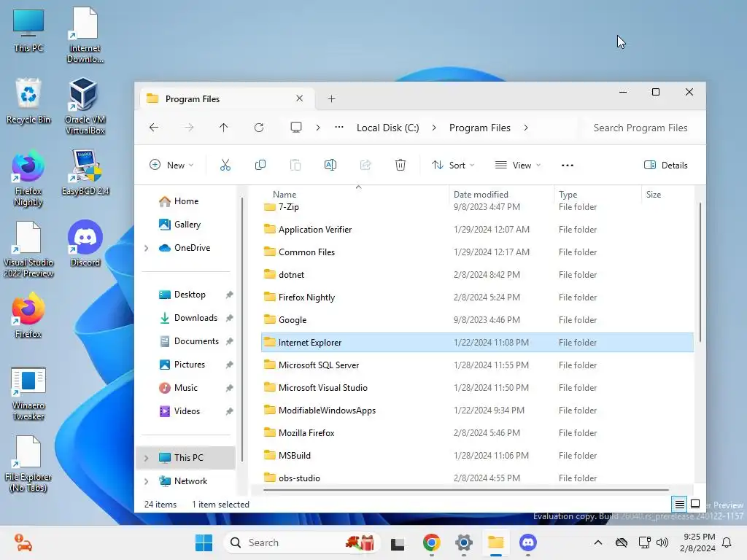
Task: Open File Explorer (No Tabs) desktop shortcut
Action: [x=28, y=464]
